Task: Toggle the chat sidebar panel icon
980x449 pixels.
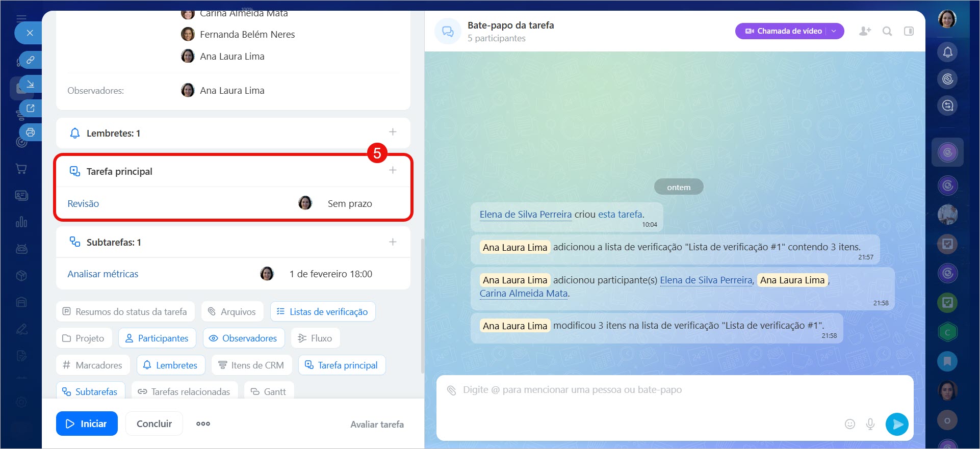Action: point(909,31)
